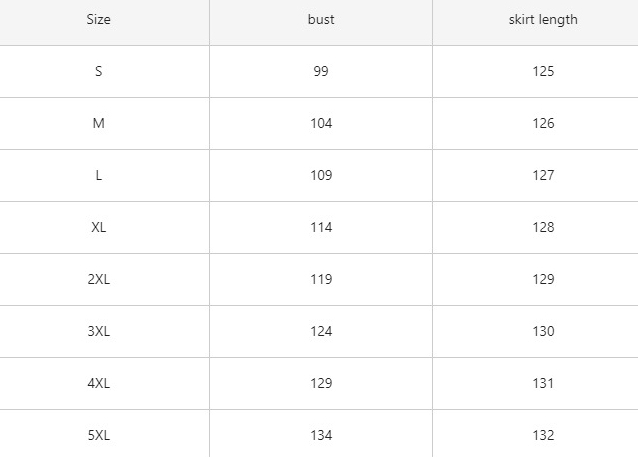The image size is (638, 457).
Task: Select the XL size cell
Action: [x=98, y=228]
